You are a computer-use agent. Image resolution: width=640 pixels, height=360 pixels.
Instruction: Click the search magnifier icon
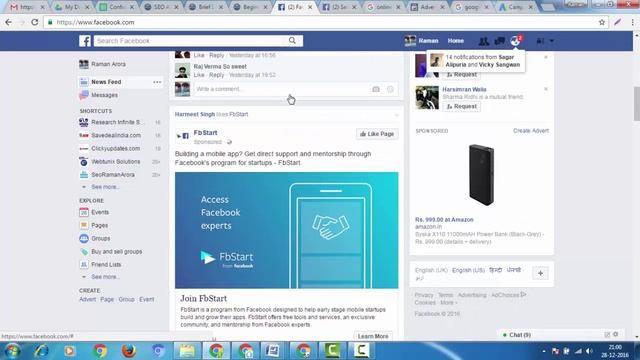click(292, 40)
